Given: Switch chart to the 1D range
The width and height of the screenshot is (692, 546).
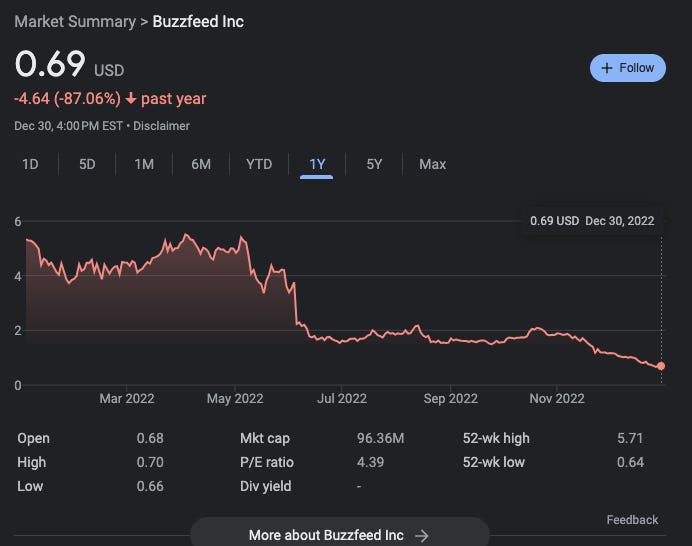Looking at the screenshot, I should click(30, 165).
